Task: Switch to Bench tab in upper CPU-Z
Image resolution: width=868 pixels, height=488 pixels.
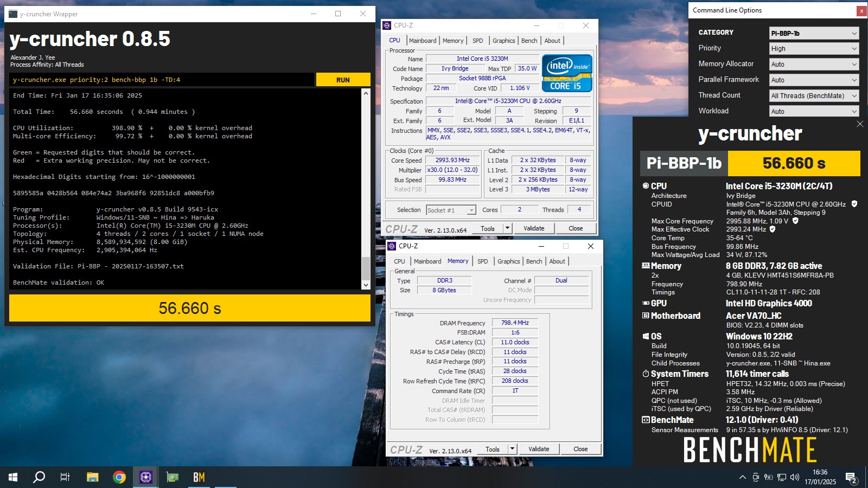Action: pos(529,41)
